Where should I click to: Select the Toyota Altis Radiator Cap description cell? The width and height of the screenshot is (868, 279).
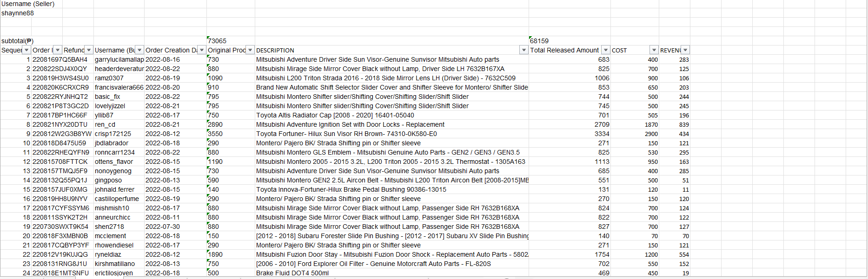click(x=391, y=115)
